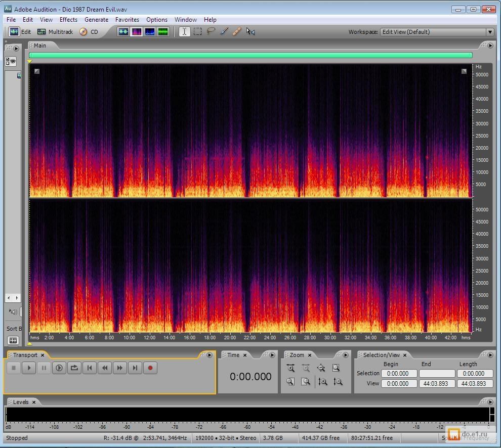This screenshot has width=501, height=448.
Task: Switch to Multitrack view
Action: [x=55, y=32]
